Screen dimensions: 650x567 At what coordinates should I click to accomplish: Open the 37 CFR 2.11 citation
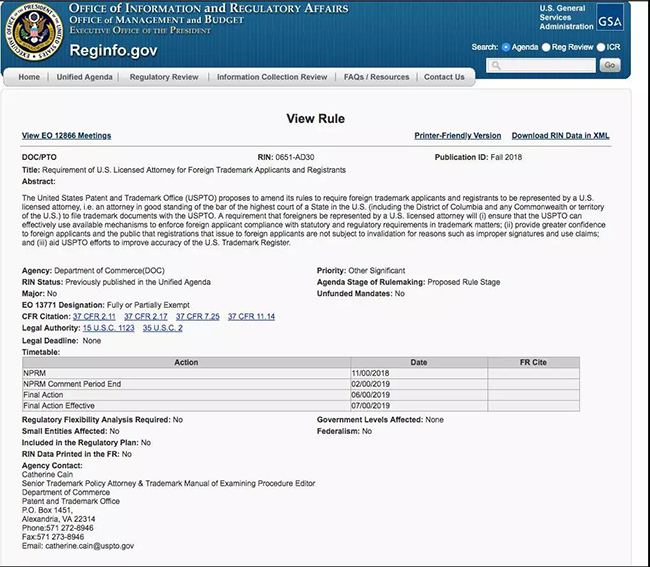point(94,317)
